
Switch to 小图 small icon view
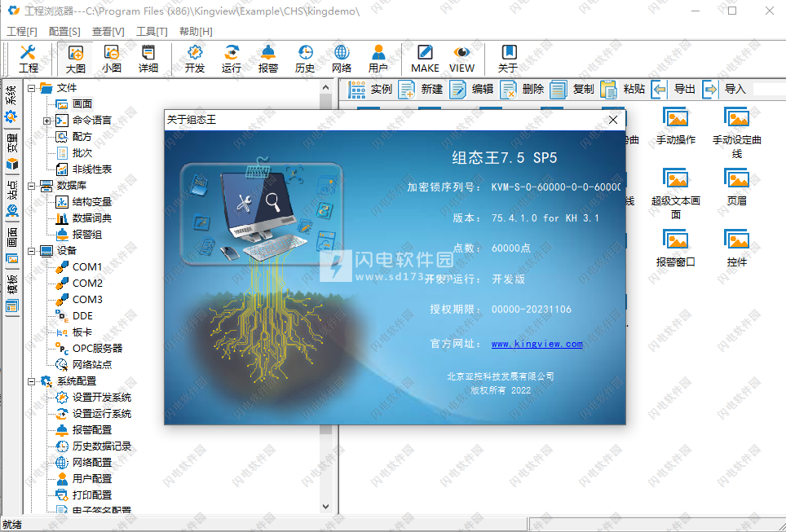112,59
